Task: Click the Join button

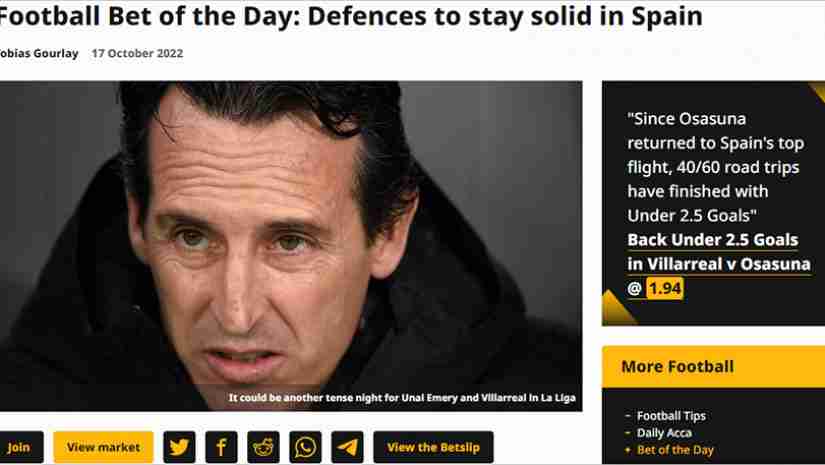Action: tap(19, 447)
